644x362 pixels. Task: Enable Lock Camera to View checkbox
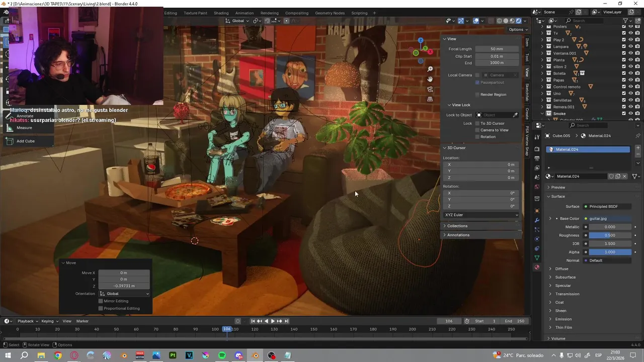coord(477,130)
